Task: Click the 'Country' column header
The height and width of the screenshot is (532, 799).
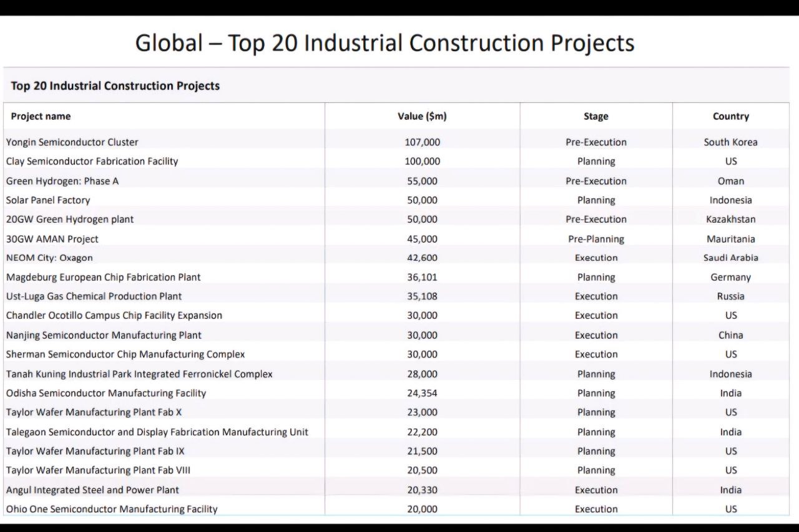Action: [730, 117]
